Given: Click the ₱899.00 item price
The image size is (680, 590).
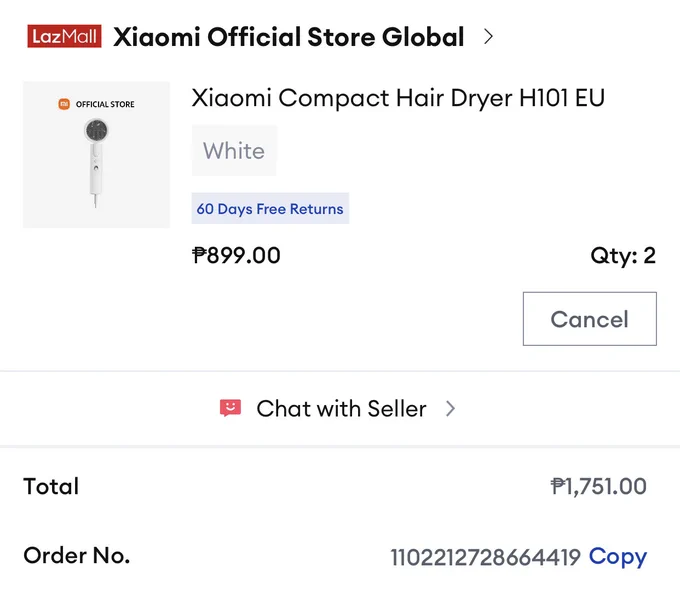Looking at the screenshot, I should coord(236,255).
